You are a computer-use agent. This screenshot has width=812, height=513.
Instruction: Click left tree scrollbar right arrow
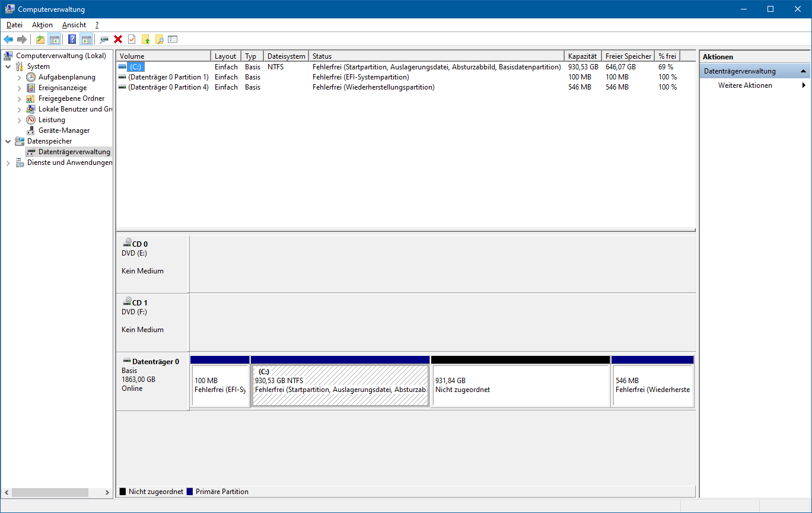107,492
